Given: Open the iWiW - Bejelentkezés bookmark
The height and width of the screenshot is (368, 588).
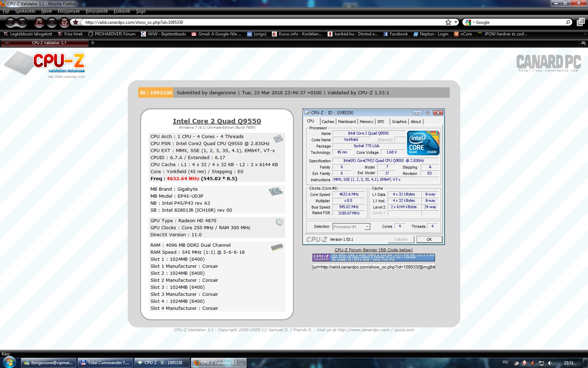Looking at the screenshot, I should coord(163,34).
